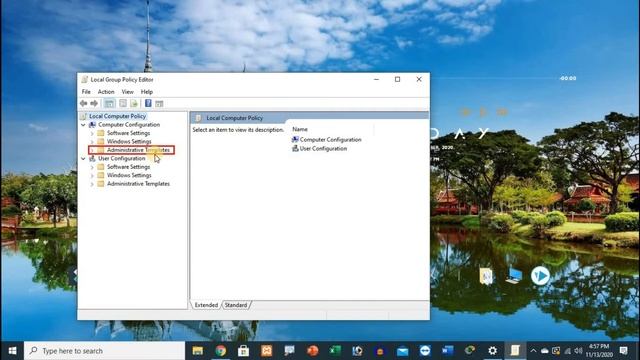Screen dimensions: 640x360
Task: Select Local Computer Policy root in tree
Action: 117,116
